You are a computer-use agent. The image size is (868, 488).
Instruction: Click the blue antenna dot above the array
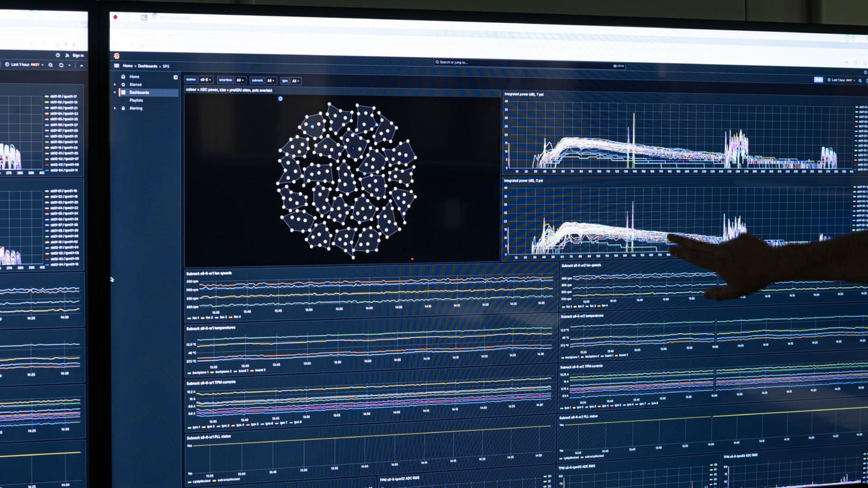tap(280, 99)
